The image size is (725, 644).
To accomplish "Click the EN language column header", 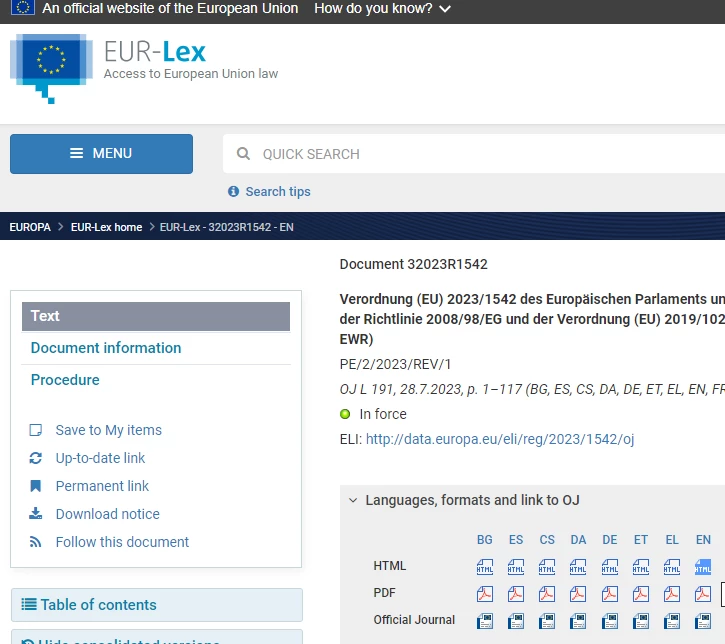I will tap(703, 540).
